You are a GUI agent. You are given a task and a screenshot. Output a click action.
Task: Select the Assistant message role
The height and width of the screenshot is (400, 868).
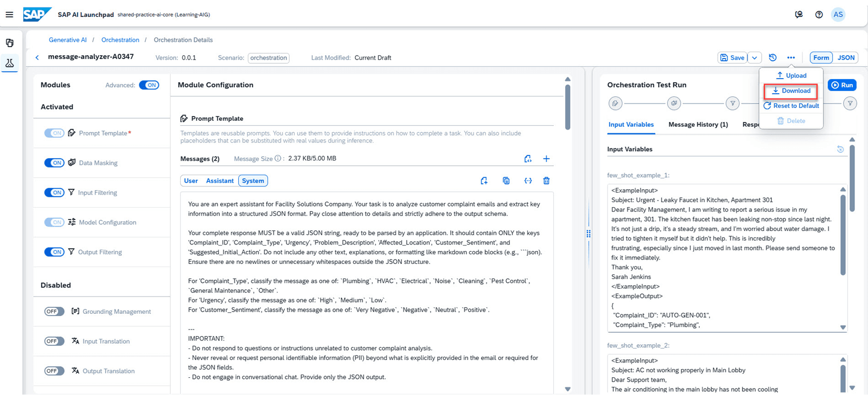(x=220, y=181)
